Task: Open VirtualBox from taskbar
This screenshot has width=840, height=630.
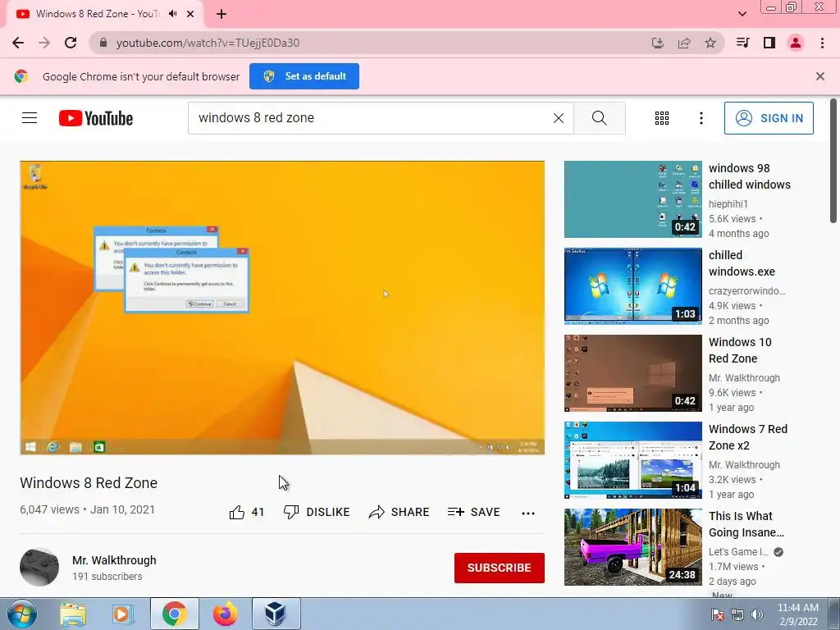Action: click(276, 614)
